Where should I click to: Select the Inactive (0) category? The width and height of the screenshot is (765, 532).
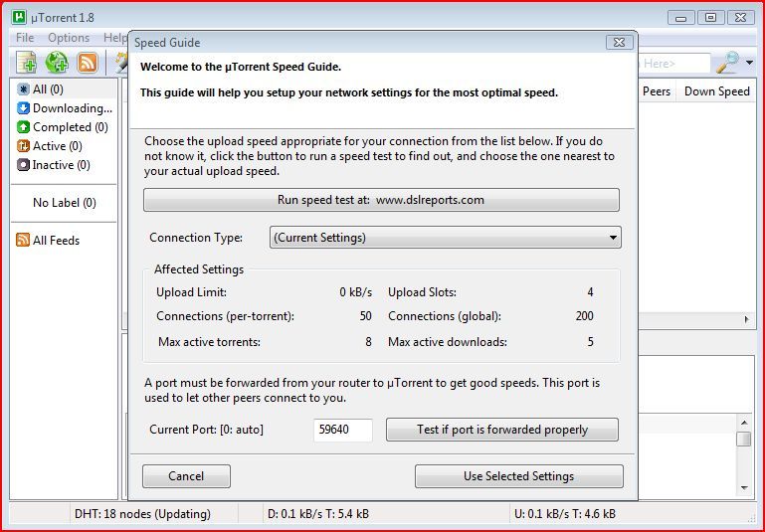[54, 165]
